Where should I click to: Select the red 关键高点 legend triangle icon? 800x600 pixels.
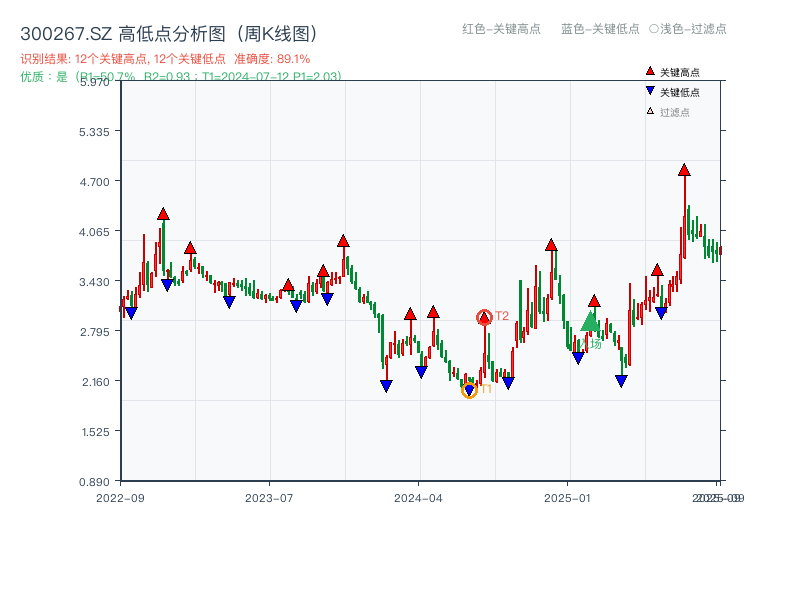[648, 71]
